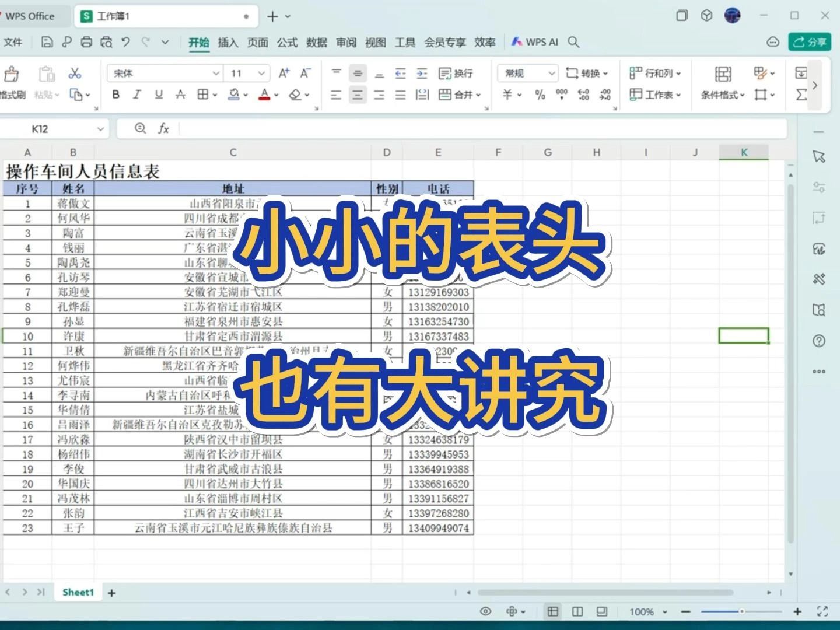Switch to page layout view icon
The height and width of the screenshot is (630, 840).
[x=577, y=611]
